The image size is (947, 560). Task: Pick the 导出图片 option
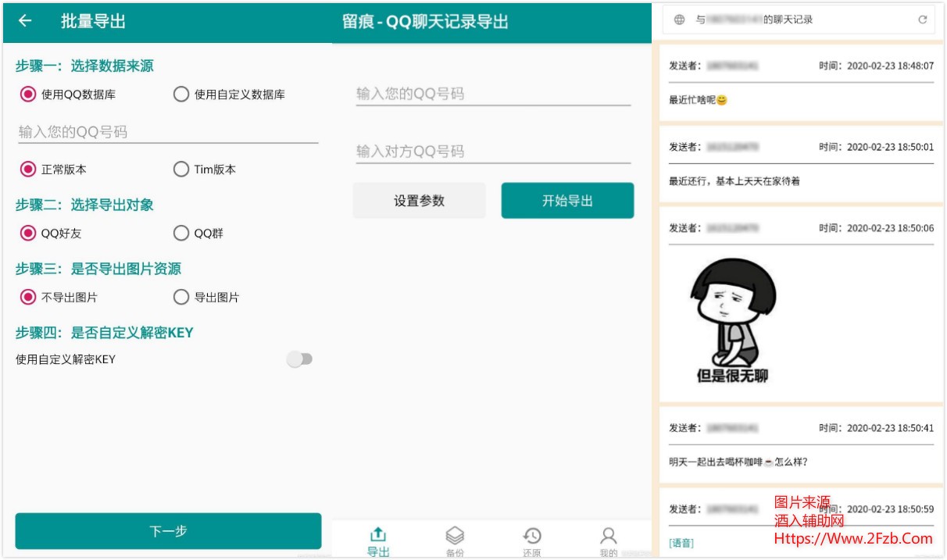pos(206,297)
